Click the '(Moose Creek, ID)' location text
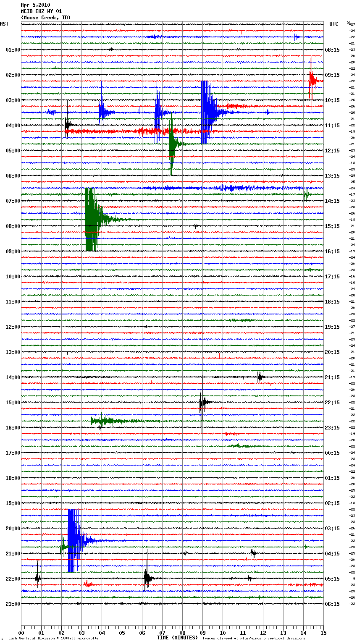Screen dimensions: 357x644 click(x=46, y=18)
